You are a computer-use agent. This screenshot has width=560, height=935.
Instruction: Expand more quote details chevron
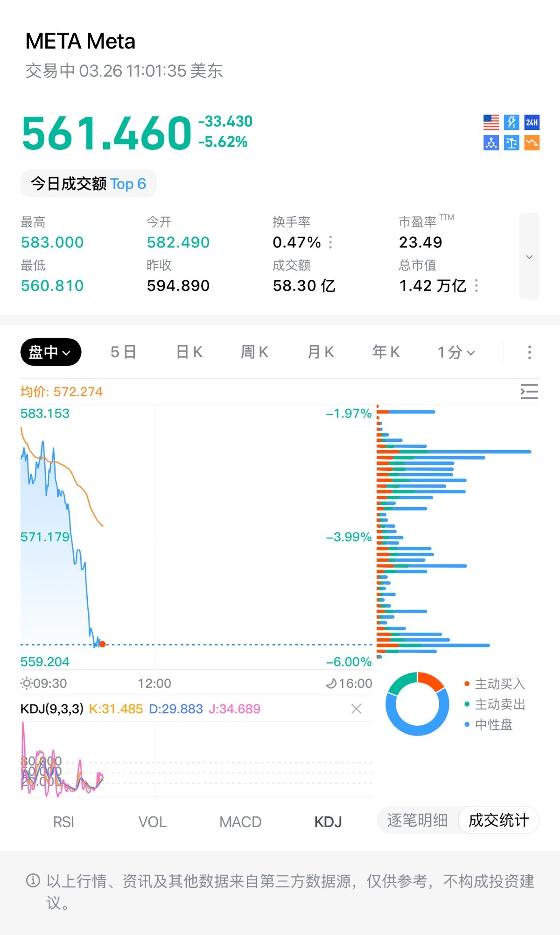(529, 256)
